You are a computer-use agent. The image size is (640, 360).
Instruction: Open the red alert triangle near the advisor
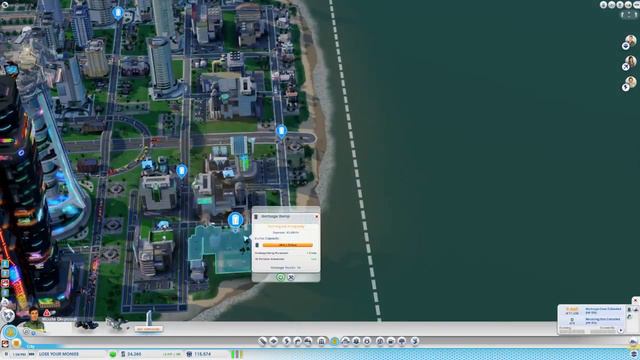pyautogui.click(x=47, y=313)
